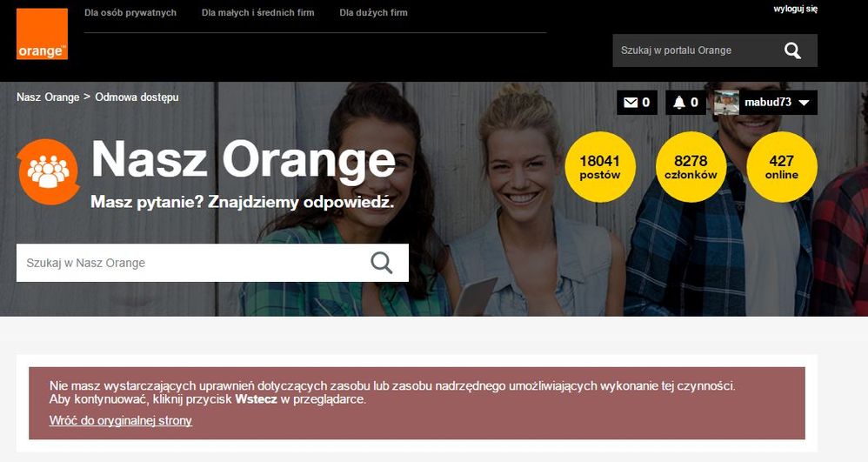Click the wyloguj się link
The width and height of the screenshot is (868, 462).
click(x=796, y=9)
